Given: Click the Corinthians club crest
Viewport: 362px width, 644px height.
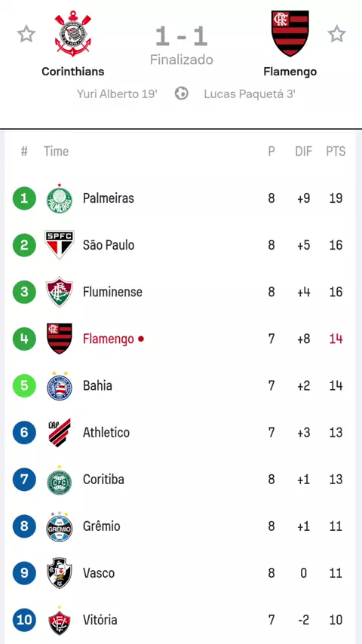Looking at the screenshot, I should tap(72, 34).
